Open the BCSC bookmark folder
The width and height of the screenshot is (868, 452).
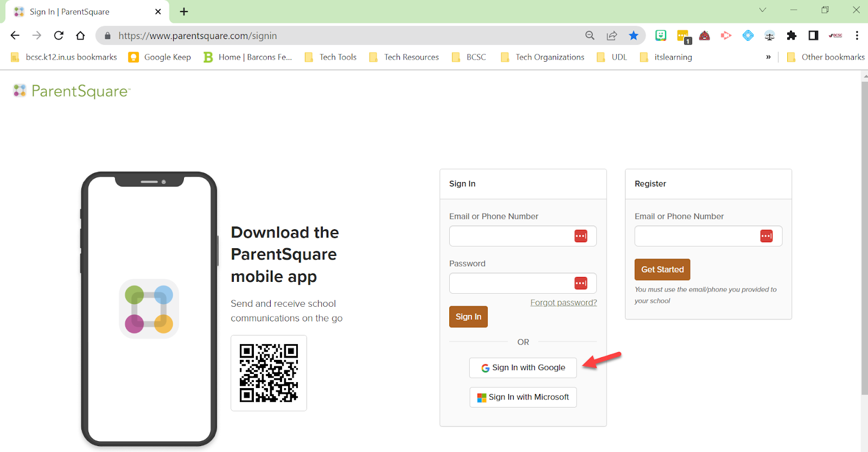469,57
